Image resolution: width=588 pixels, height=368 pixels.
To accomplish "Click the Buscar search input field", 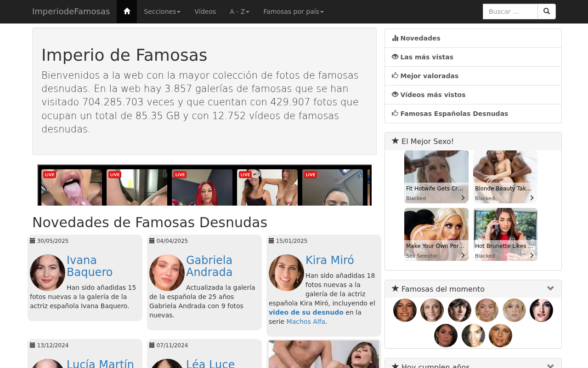I will (x=510, y=11).
